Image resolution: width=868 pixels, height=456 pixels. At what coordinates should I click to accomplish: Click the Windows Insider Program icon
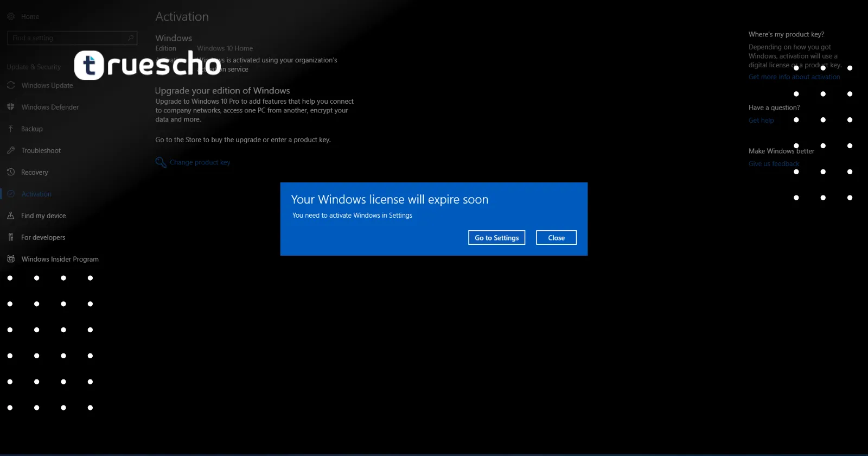coord(11,259)
